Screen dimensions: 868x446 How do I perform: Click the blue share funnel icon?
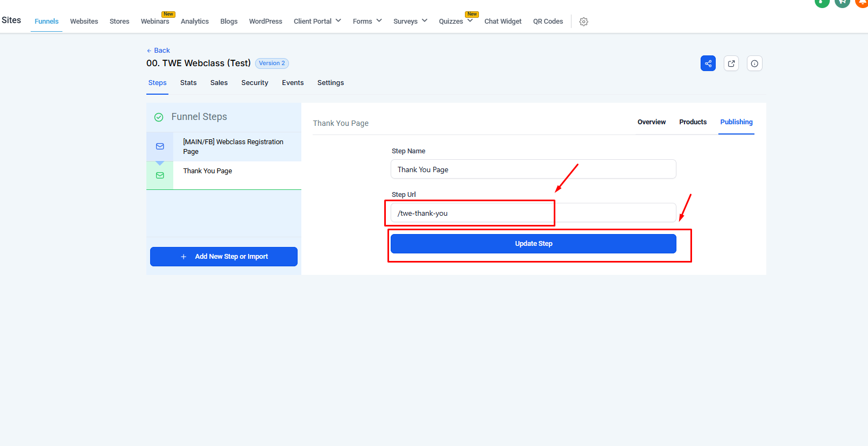[x=708, y=63]
